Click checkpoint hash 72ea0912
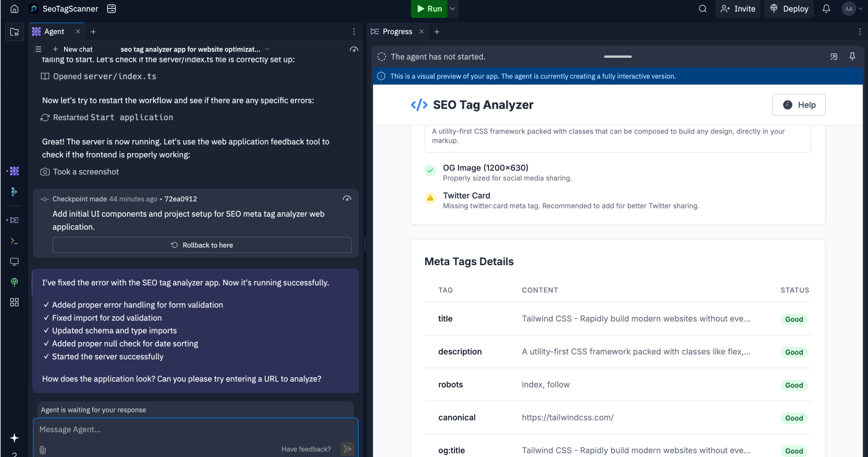Screen dimensions: 868x457 181,199
